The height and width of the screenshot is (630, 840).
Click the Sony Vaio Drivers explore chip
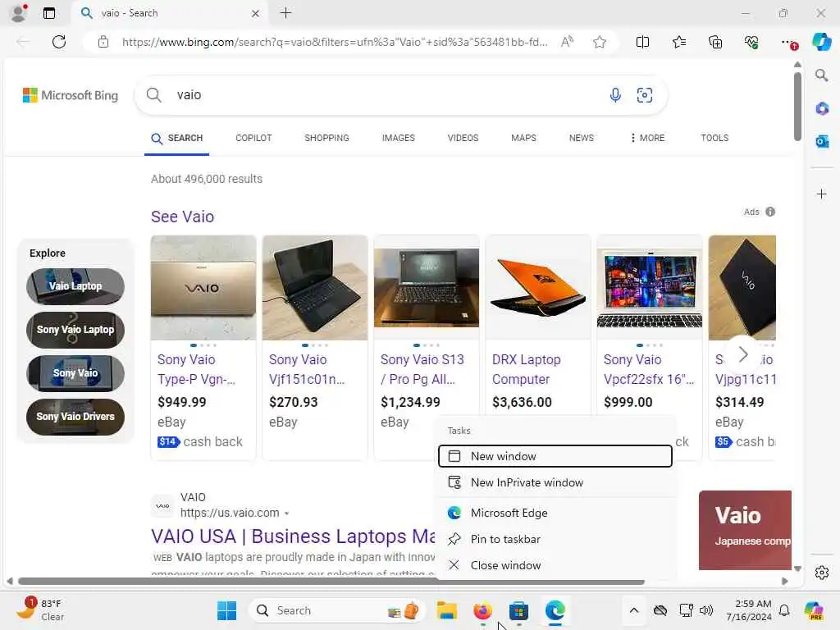coord(75,417)
